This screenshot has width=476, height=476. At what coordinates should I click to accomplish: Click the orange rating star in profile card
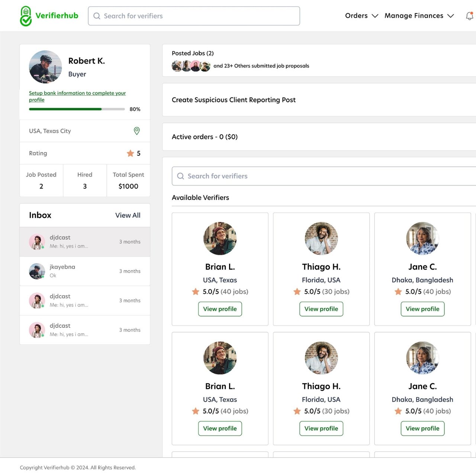(130, 153)
